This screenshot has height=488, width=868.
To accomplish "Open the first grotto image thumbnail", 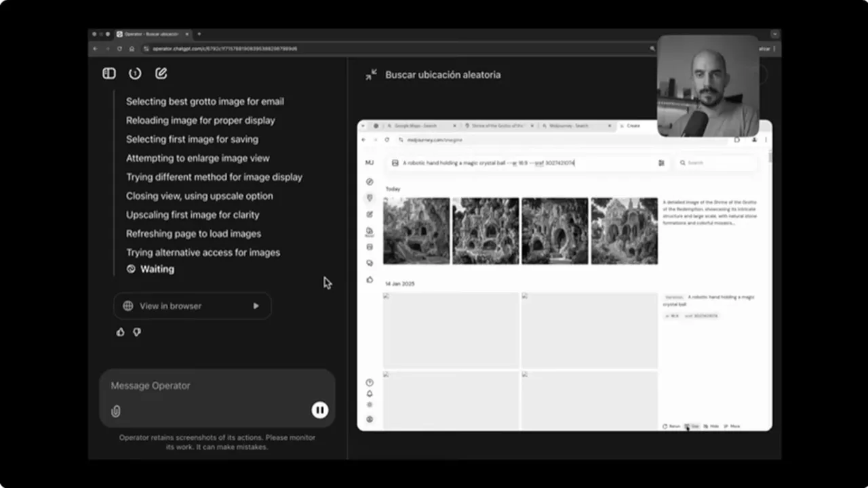I will [416, 231].
